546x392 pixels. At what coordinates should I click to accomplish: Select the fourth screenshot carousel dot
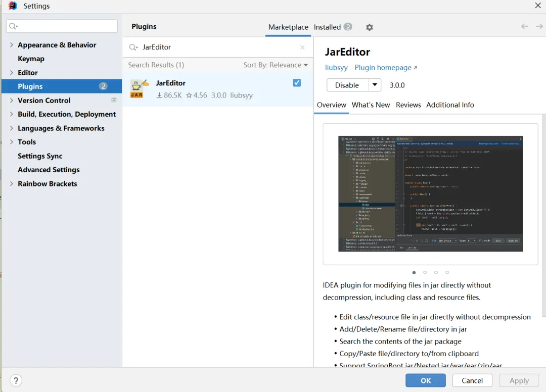447,272
